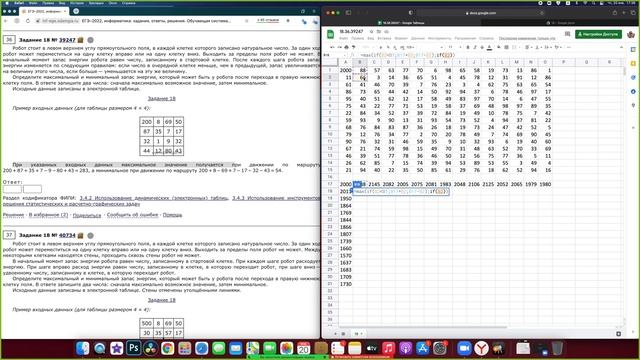The image size is (640, 360).
Task: Click the horizontal scrollbar in Google Sheets
Action: point(422,327)
